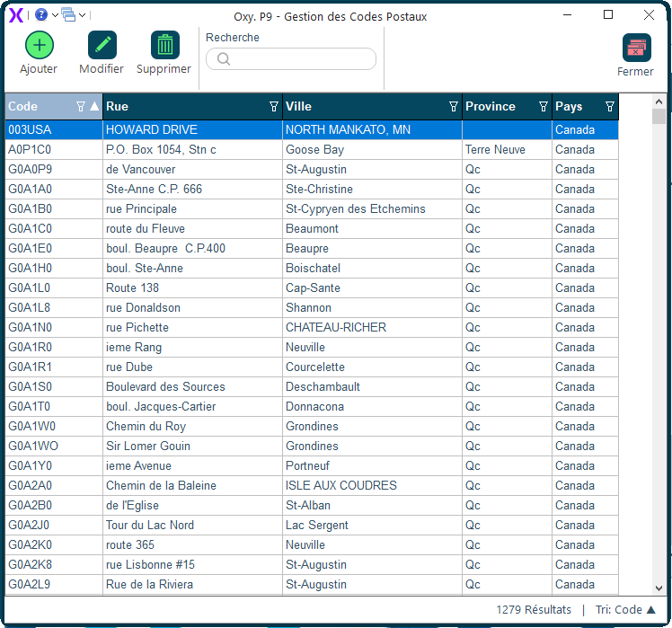Select the Rue de la Riviera cell
Viewport: 672px width, 628px height.
[x=192, y=584]
